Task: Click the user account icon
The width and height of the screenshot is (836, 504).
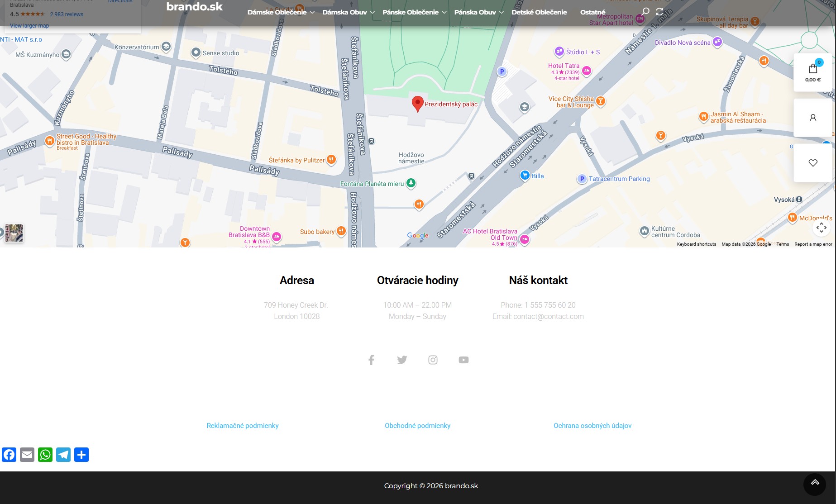Action: click(812, 118)
